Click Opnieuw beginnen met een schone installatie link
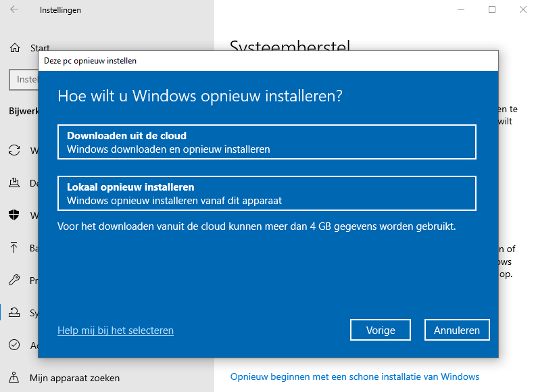Image resolution: width=536 pixels, height=392 pixels. (x=355, y=376)
